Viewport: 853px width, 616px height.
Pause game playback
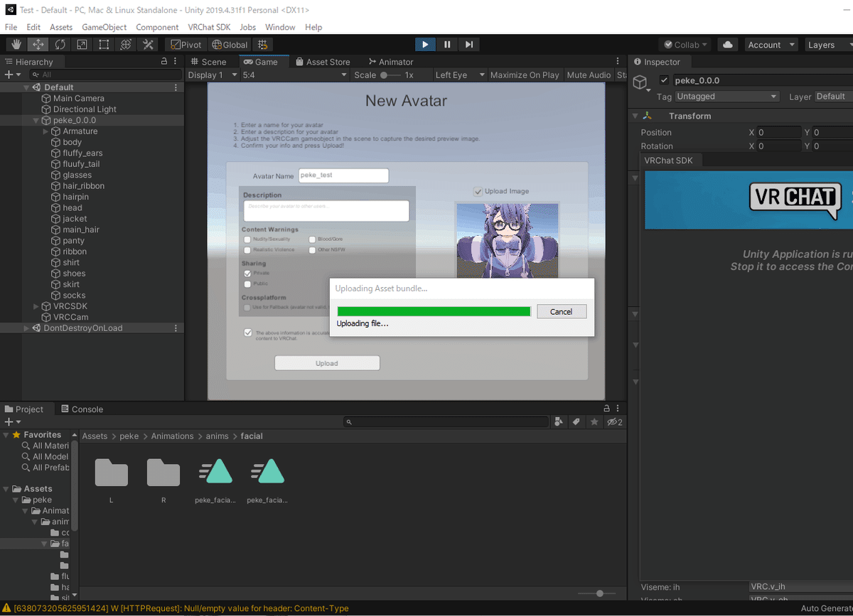click(446, 44)
